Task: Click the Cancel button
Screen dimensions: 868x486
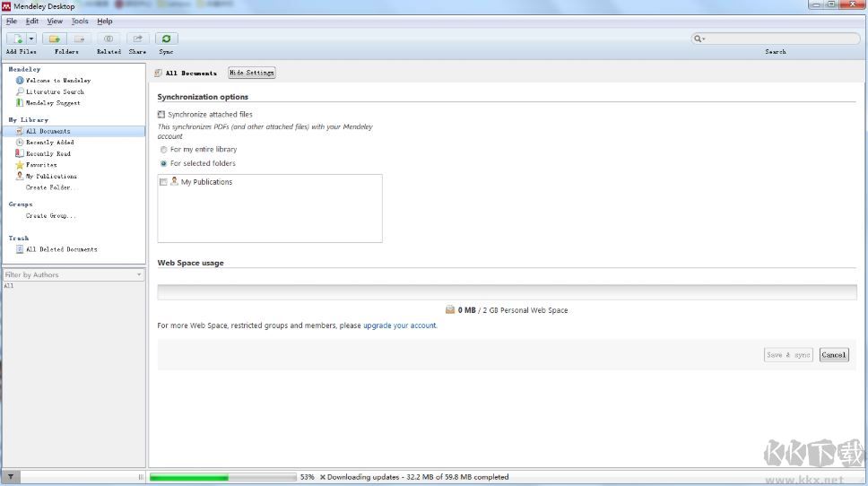Action: tap(834, 355)
